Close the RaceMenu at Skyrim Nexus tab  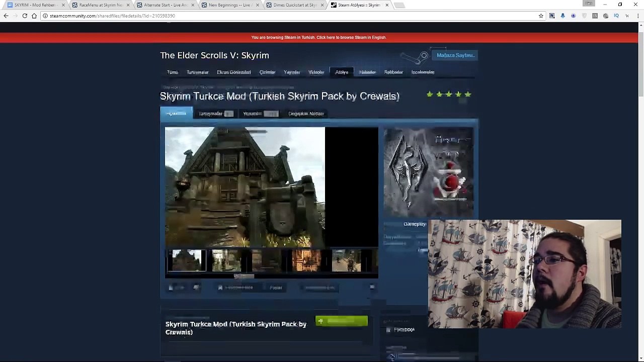pos(128,5)
